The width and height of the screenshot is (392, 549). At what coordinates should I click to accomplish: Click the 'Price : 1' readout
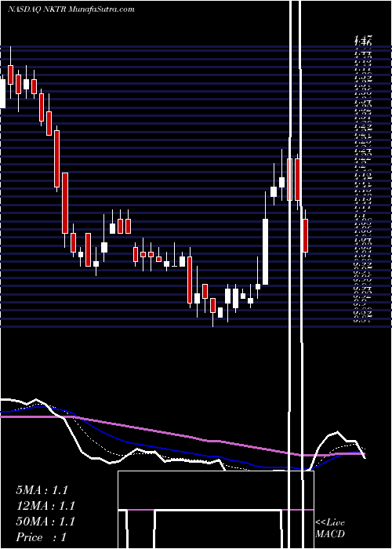[41, 537]
